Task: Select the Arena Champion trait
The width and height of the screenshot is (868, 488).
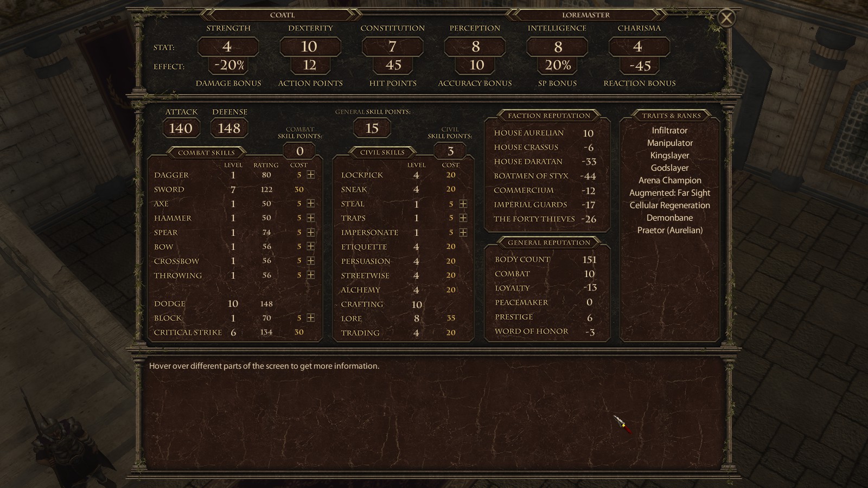Action: [670, 181]
